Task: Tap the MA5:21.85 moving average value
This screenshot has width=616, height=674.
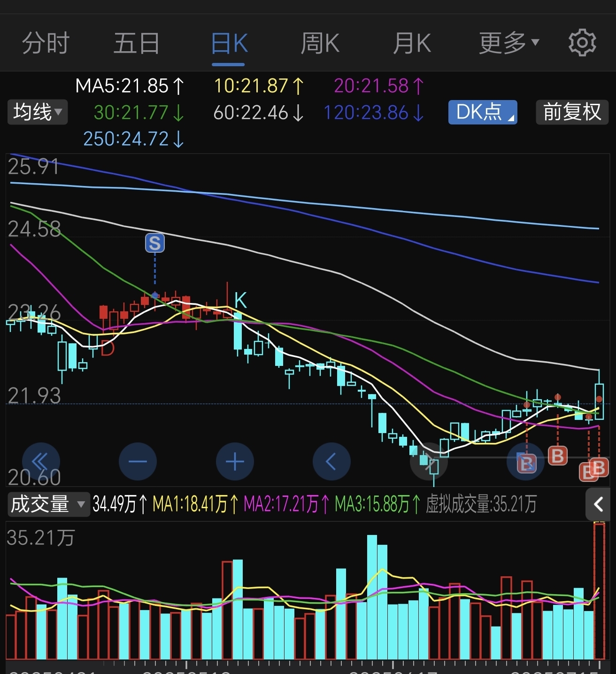Action: (x=130, y=86)
